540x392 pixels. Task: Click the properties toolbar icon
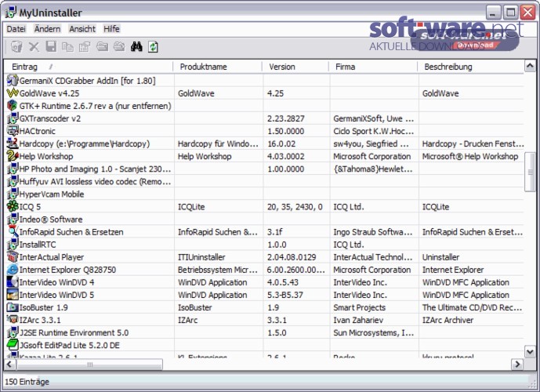(85, 46)
